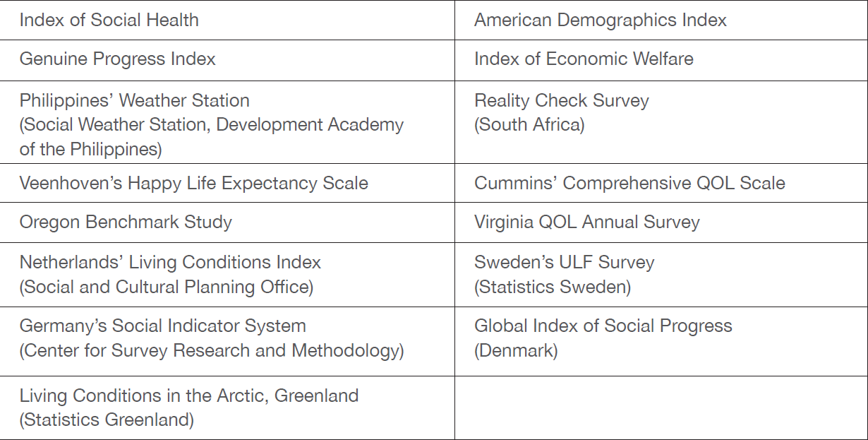
Task: Select the Index of Economic Welfare cell
Action: coord(584,59)
